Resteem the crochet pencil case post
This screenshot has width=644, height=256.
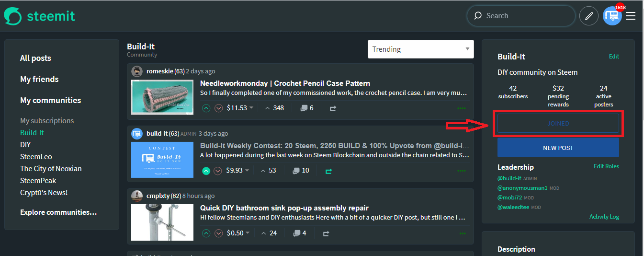(x=333, y=108)
